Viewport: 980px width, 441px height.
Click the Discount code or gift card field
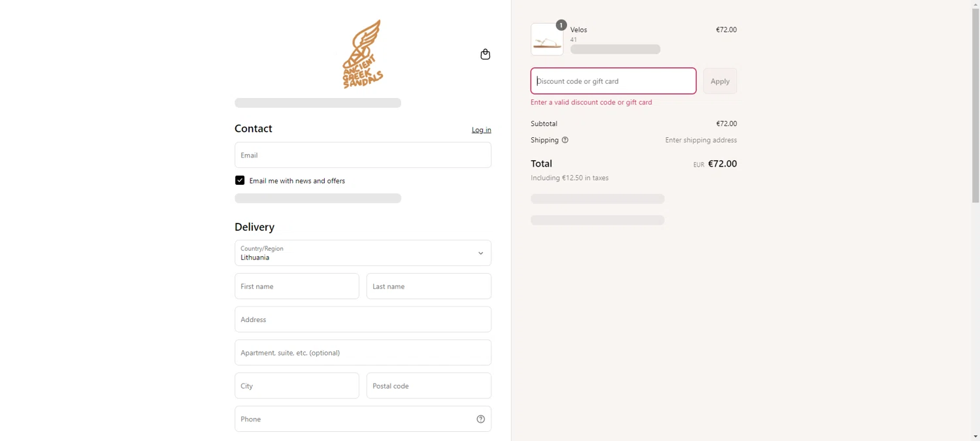click(613, 82)
